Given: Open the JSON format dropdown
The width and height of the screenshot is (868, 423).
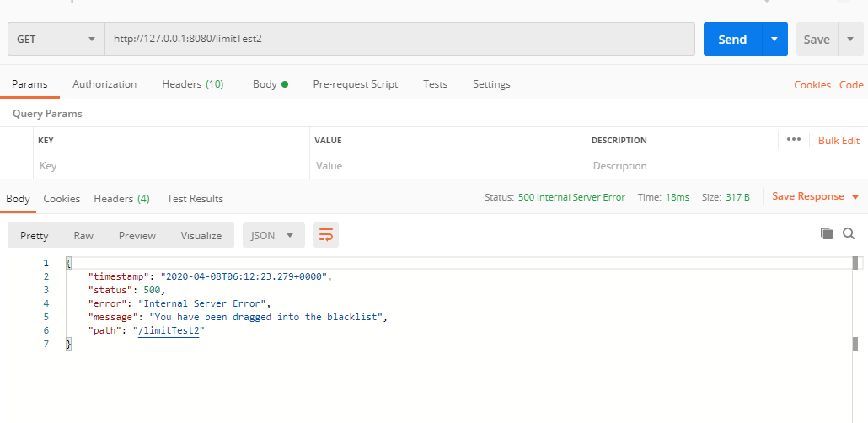Looking at the screenshot, I should [x=273, y=235].
